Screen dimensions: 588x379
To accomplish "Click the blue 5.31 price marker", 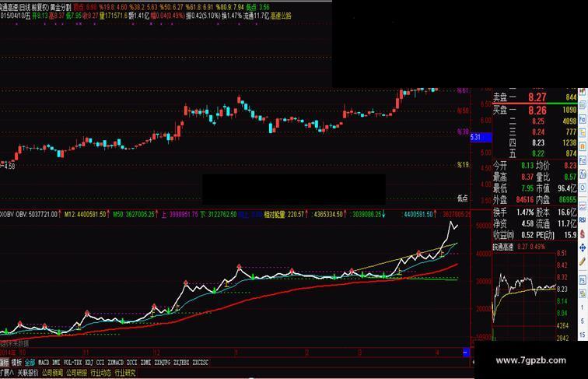I will (481, 137).
